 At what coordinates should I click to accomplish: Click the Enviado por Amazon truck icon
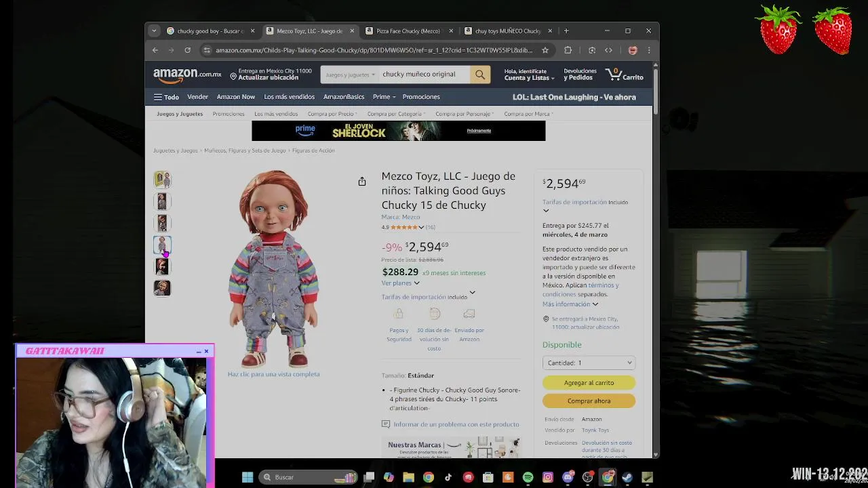(469, 314)
